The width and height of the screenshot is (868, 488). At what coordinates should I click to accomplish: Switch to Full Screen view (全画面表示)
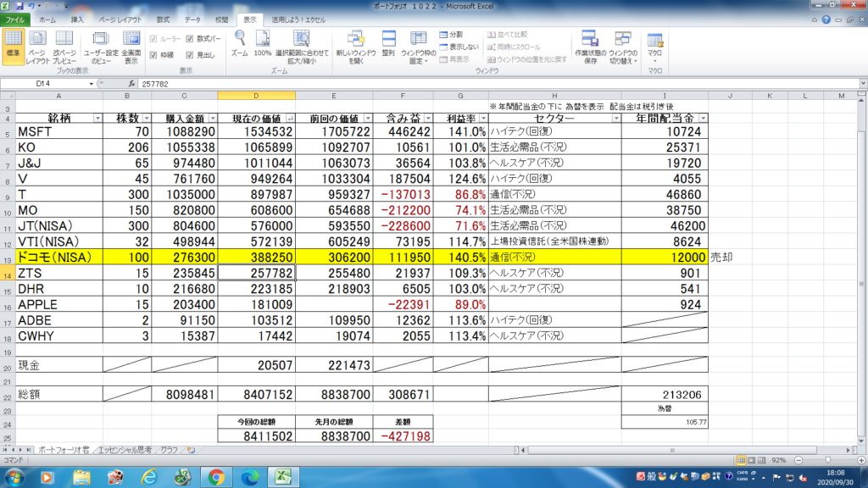click(131, 47)
